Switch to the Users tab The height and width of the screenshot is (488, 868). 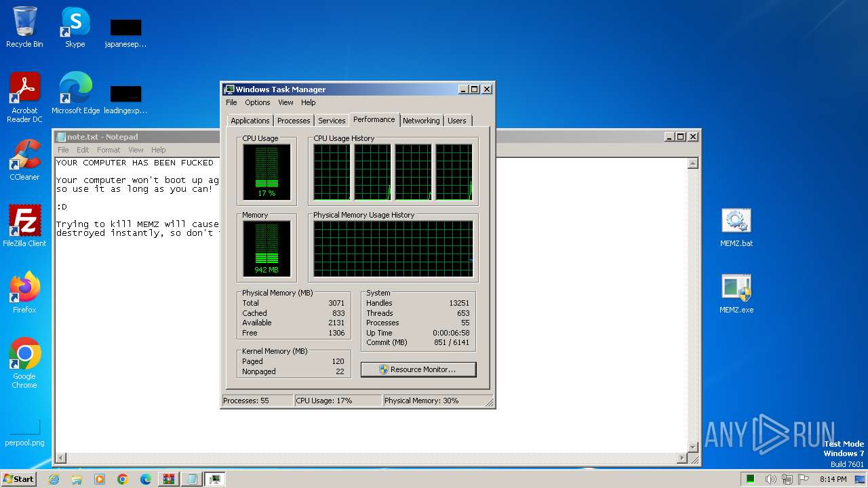click(x=457, y=121)
